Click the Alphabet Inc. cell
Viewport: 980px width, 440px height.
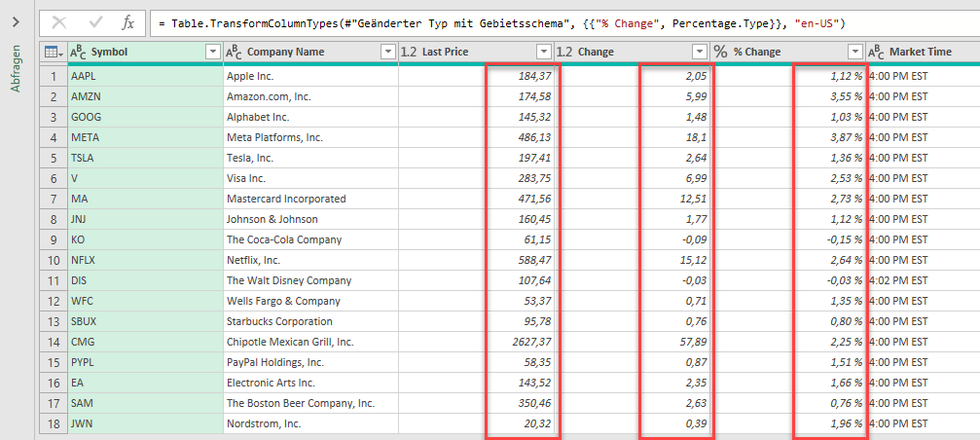(311, 118)
